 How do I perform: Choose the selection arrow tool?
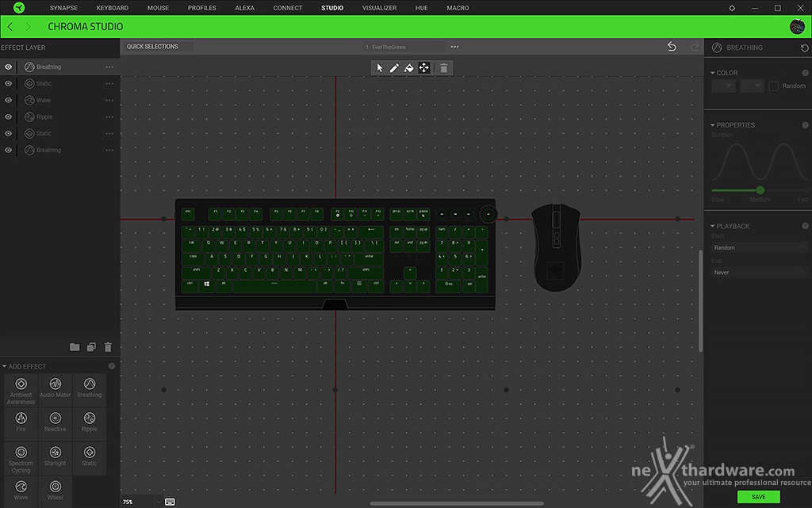[380, 68]
